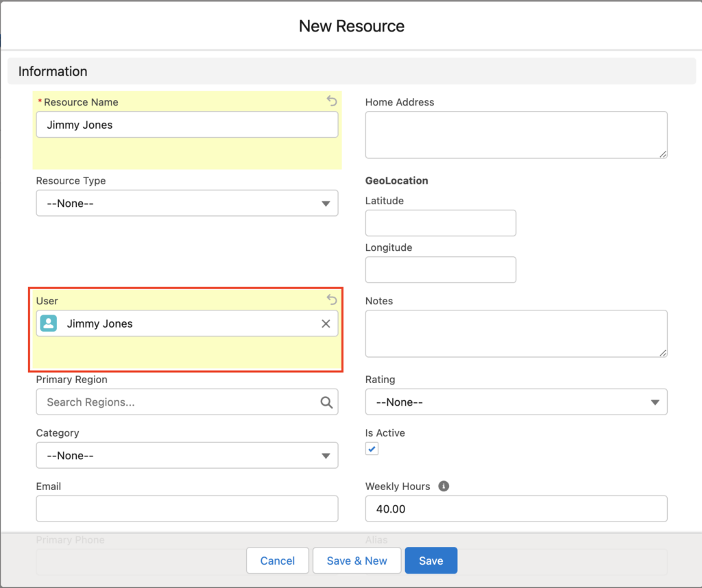The image size is (702, 588).
Task: Focus the Home Address text area
Action: pos(516,135)
